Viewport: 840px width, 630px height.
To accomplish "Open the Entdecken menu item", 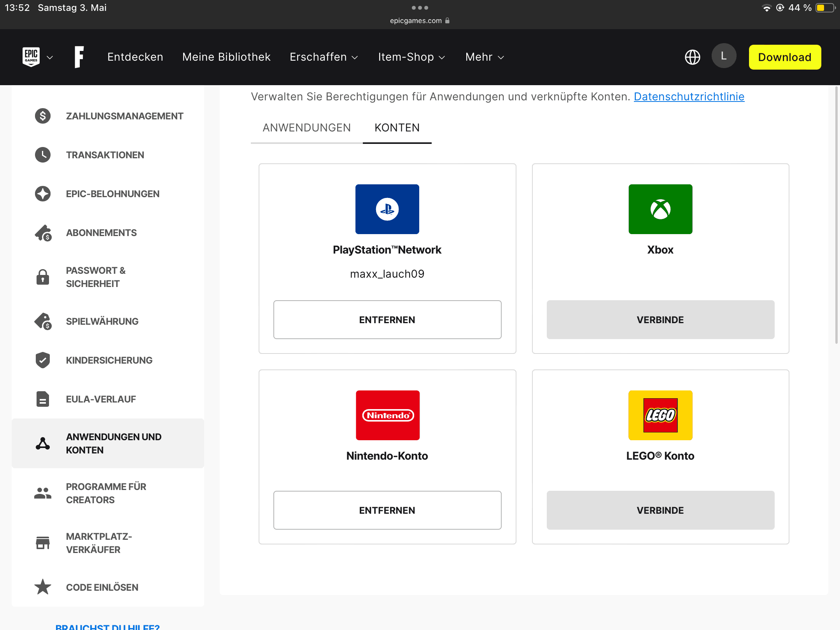I will click(135, 57).
